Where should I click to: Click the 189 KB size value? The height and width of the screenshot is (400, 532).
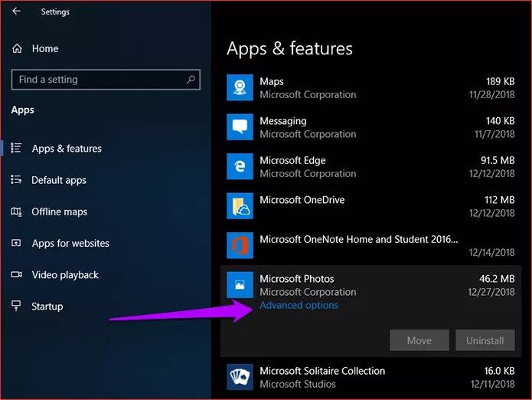tap(500, 81)
